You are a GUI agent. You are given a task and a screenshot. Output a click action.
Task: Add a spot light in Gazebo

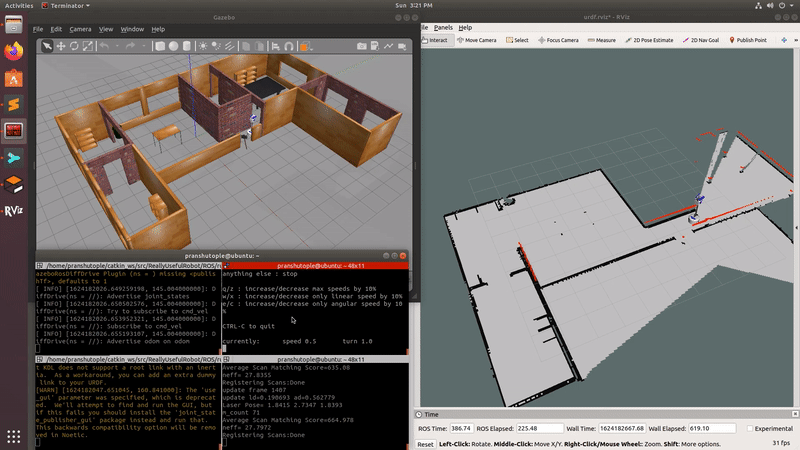coord(216,46)
